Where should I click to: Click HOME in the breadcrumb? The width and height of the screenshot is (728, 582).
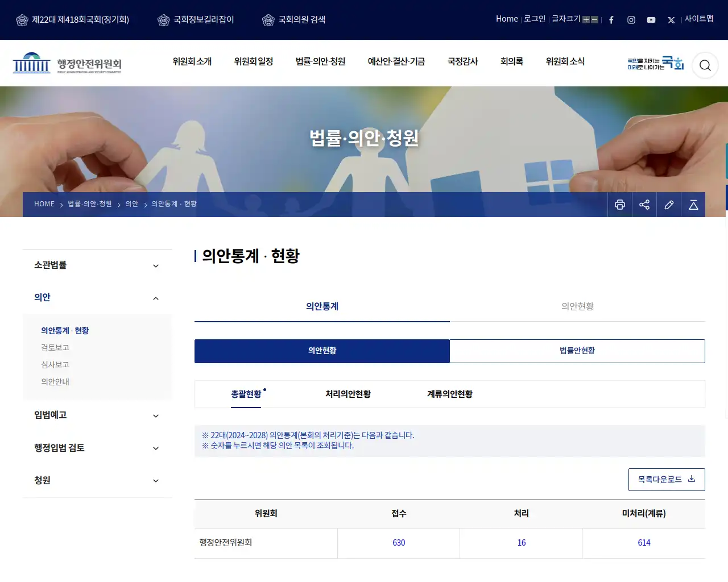[x=44, y=204]
